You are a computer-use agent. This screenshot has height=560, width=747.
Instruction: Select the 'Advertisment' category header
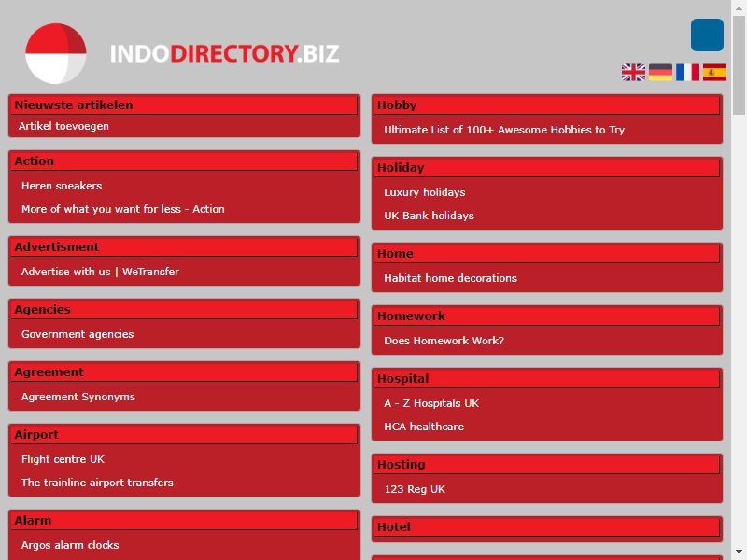[184, 247]
